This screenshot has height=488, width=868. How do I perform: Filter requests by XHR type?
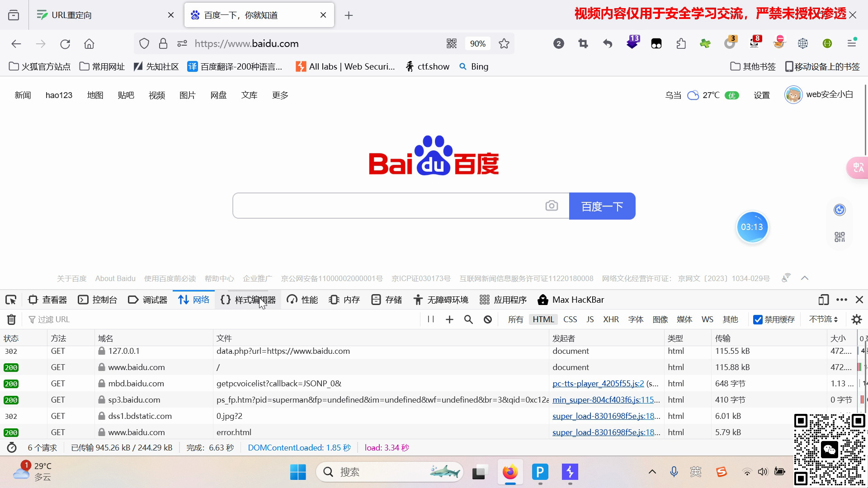[611, 320]
